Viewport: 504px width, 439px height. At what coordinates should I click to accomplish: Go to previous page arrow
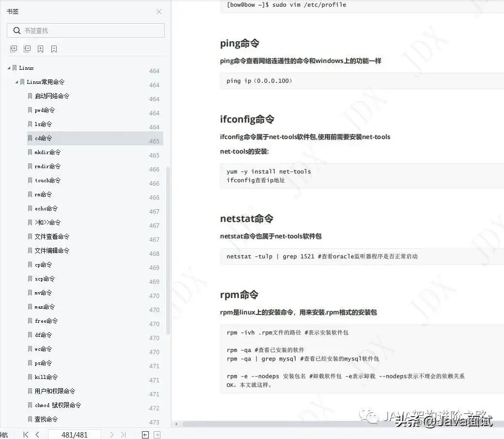pyautogui.click(x=37, y=435)
